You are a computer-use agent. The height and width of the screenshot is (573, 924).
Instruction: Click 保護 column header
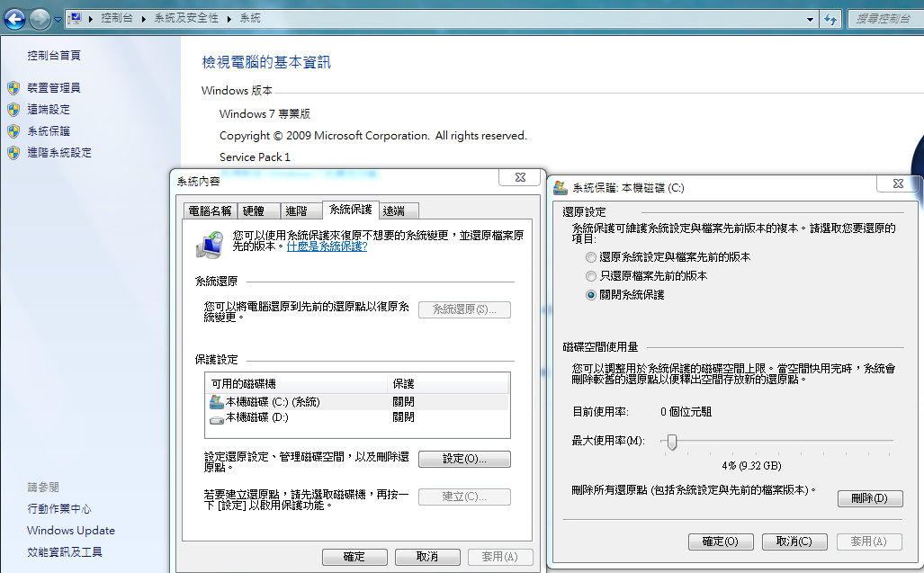coord(448,384)
